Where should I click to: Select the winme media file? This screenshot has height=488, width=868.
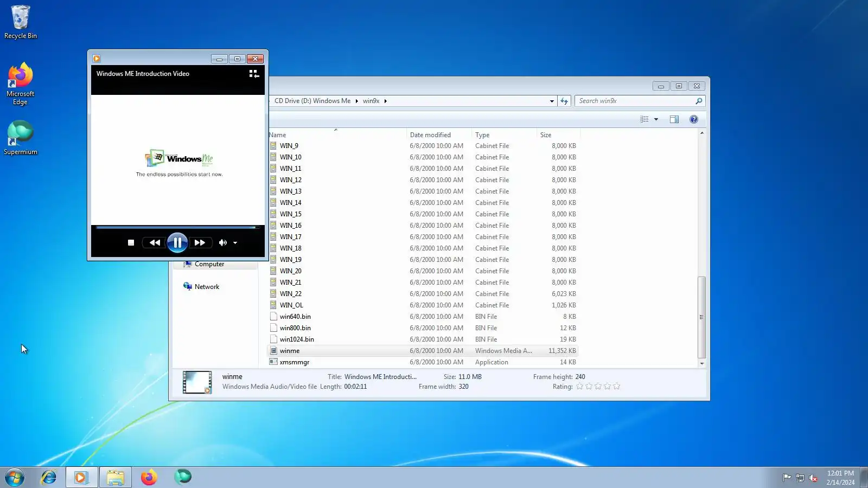pos(423,351)
